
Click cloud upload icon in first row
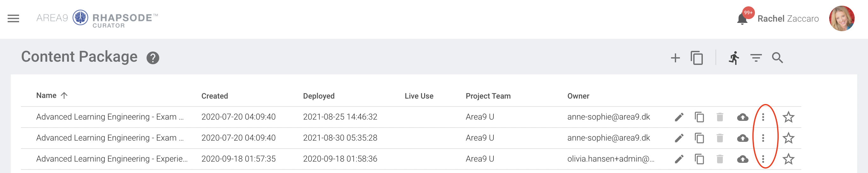[742, 117]
